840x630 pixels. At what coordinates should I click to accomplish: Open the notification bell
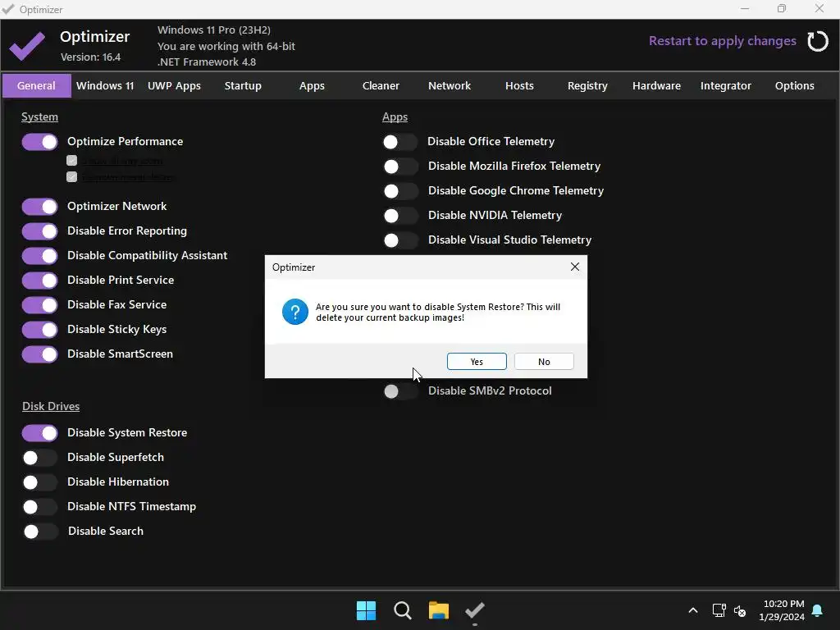[x=818, y=610]
